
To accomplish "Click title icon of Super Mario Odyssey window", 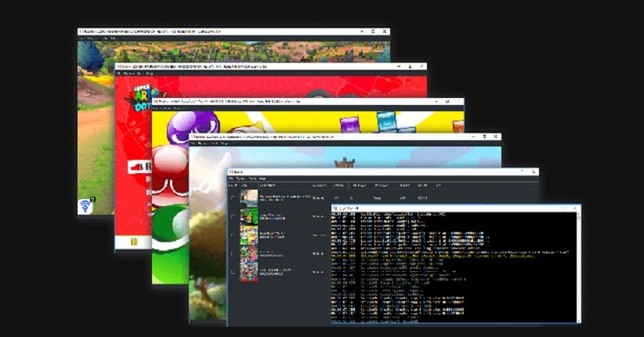I will point(118,66).
